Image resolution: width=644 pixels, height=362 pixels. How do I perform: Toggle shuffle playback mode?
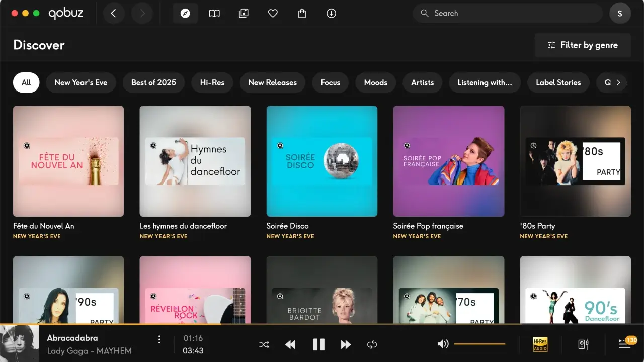pos(264,344)
